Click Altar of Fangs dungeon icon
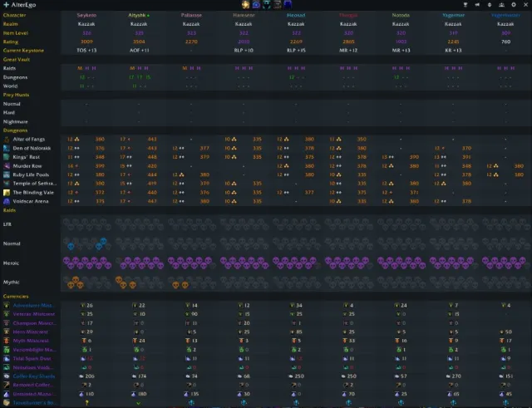 [x=7, y=140]
